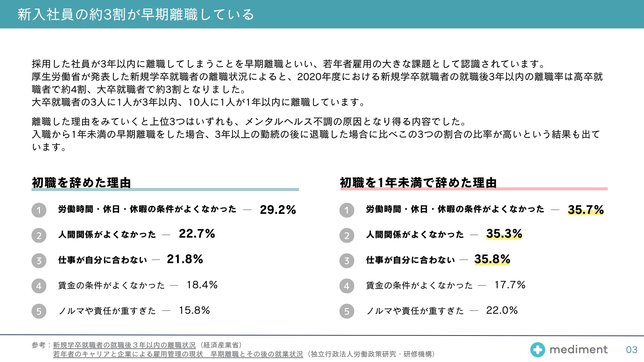Click the 初職を辞めた理由 heading
644x362 pixels.
point(81,183)
